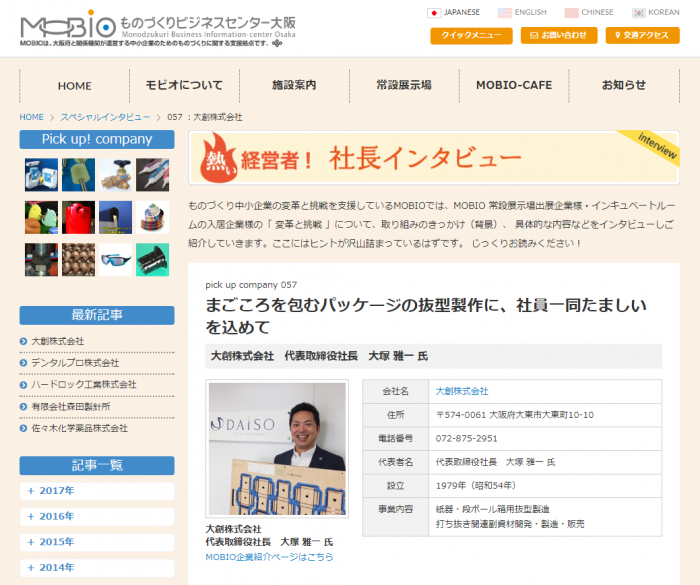Click the 1979年（昭和54年）founding text
The width and height of the screenshot is (700, 585).
point(476,485)
